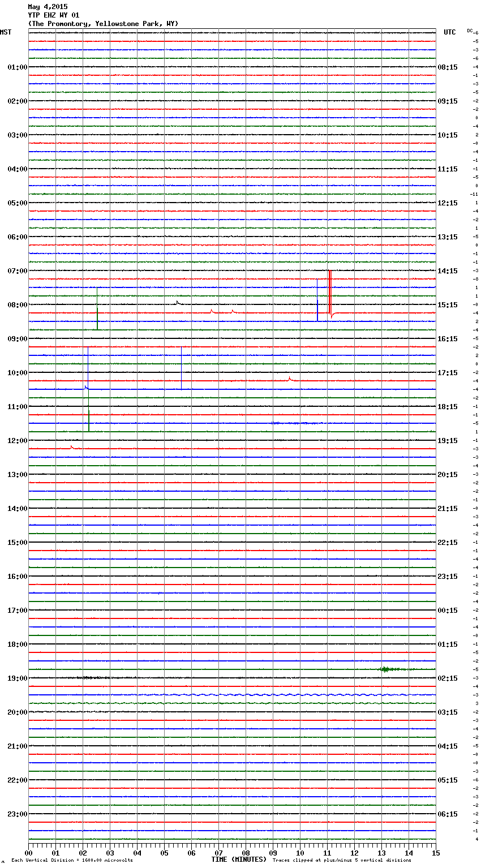481x868 pixels.
Task: Click the MST timezone label
Action: tap(6, 32)
